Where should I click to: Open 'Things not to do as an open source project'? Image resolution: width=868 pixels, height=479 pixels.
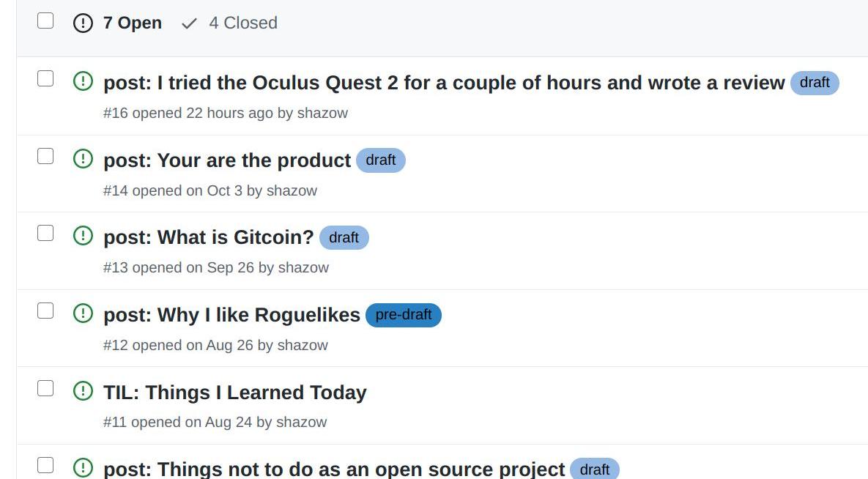[x=334, y=469]
